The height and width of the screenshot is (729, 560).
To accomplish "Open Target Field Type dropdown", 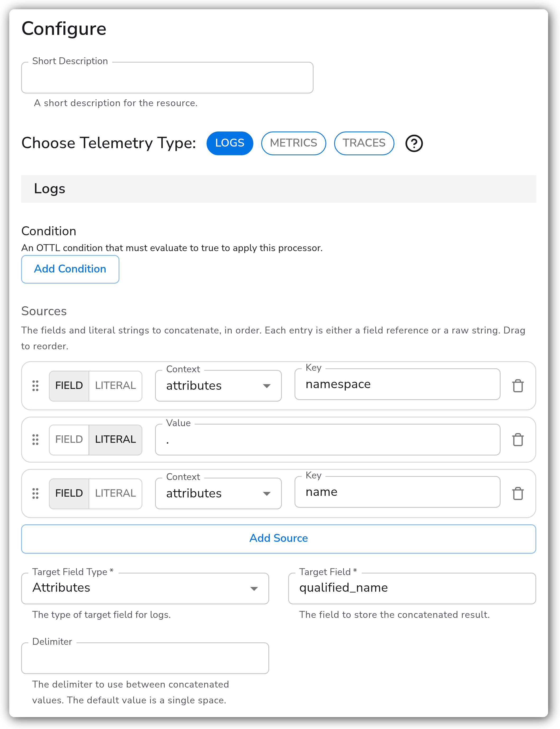I will point(145,588).
